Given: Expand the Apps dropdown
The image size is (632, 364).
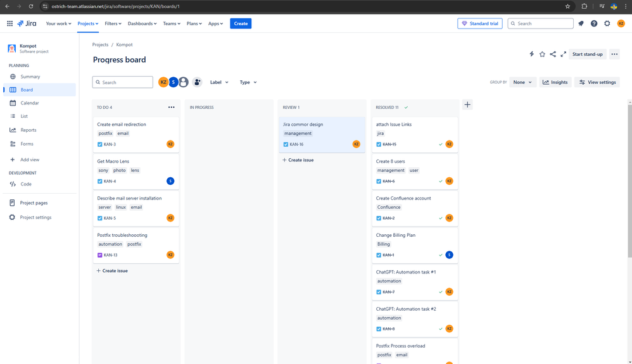Looking at the screenshot, I should (215, 23).
